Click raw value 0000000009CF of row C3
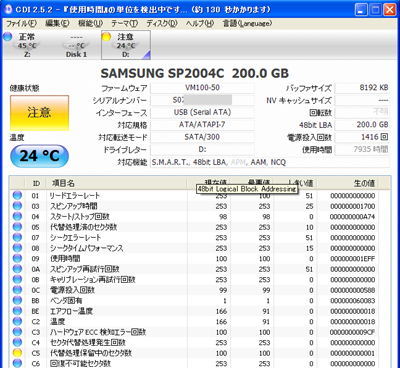Screen dimensions: 400x368 353,332
